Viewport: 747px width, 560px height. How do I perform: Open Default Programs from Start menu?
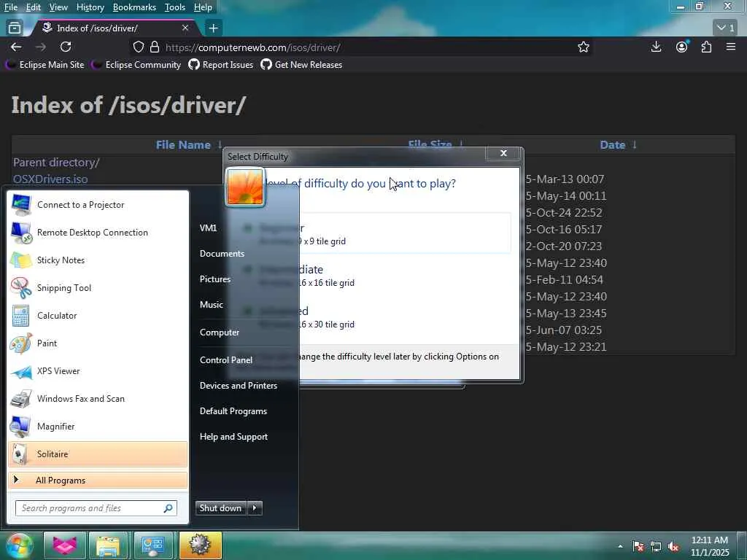click(x=233, y=411)
